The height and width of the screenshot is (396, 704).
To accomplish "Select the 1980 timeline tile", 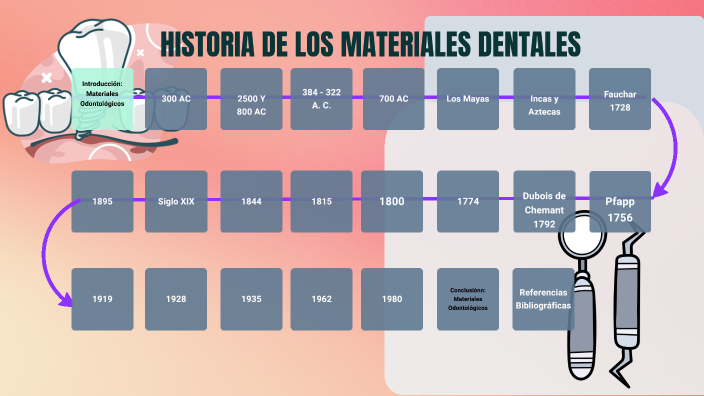I will [392, 299].
